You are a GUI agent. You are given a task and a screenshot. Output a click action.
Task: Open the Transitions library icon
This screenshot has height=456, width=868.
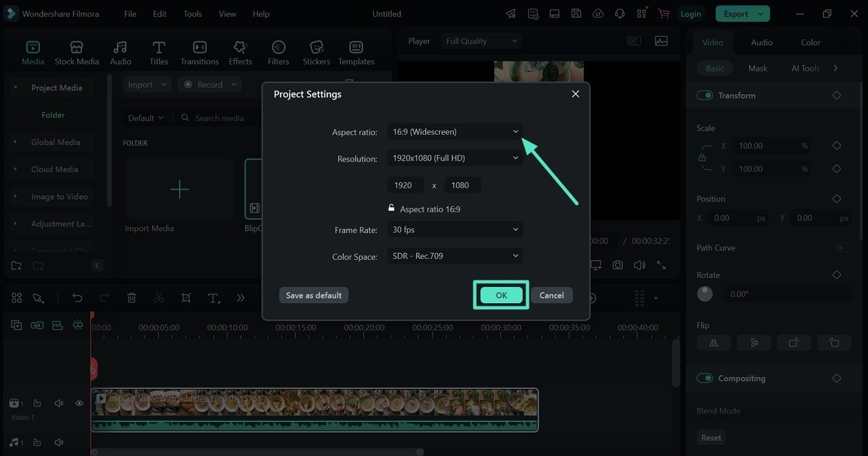click(200, 47)
